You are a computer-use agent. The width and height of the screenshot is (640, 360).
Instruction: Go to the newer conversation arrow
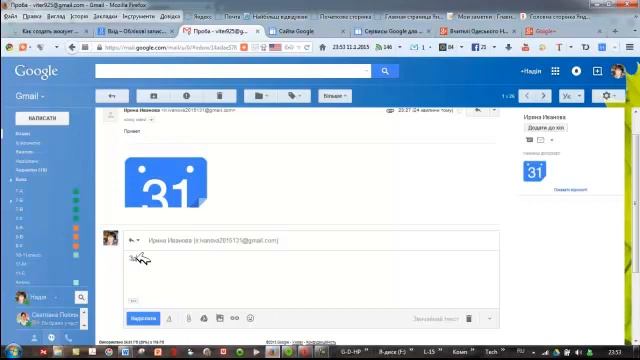[527, 96]
